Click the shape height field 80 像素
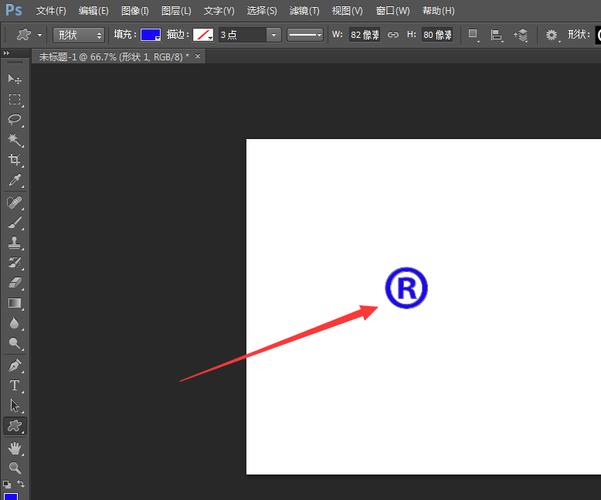This screenshot has width=601, height=500. click(437, 35)
